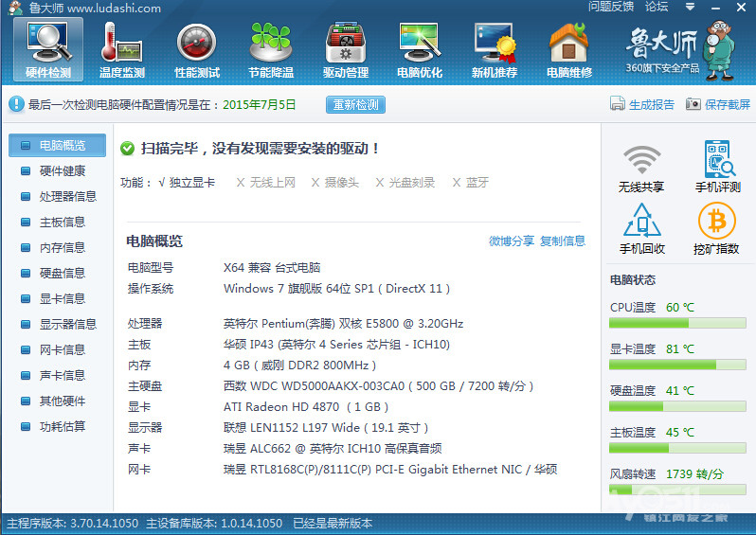Open 手机评测 phone benchmark icon
Screen dimensions: 756x535
pyautogui.click(x=717, y=168)
